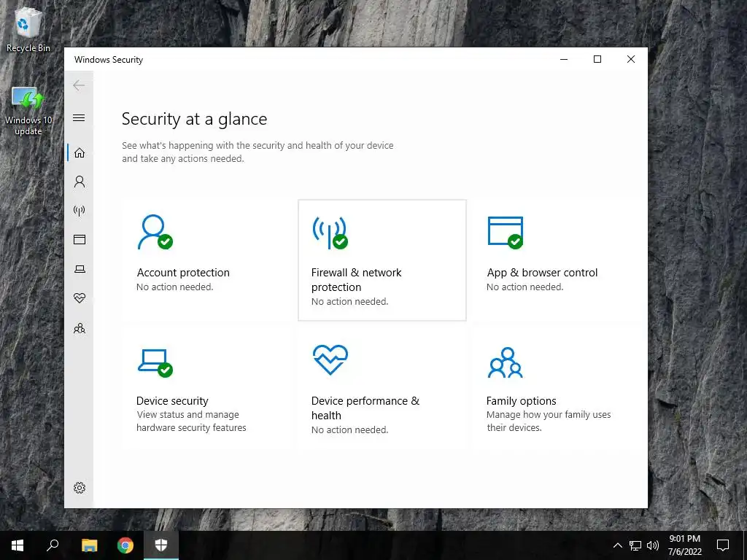Screen dimensions: 747x560
Task: Click 'No action needed.' under Firewall & network protection
Action: point(349,301)
